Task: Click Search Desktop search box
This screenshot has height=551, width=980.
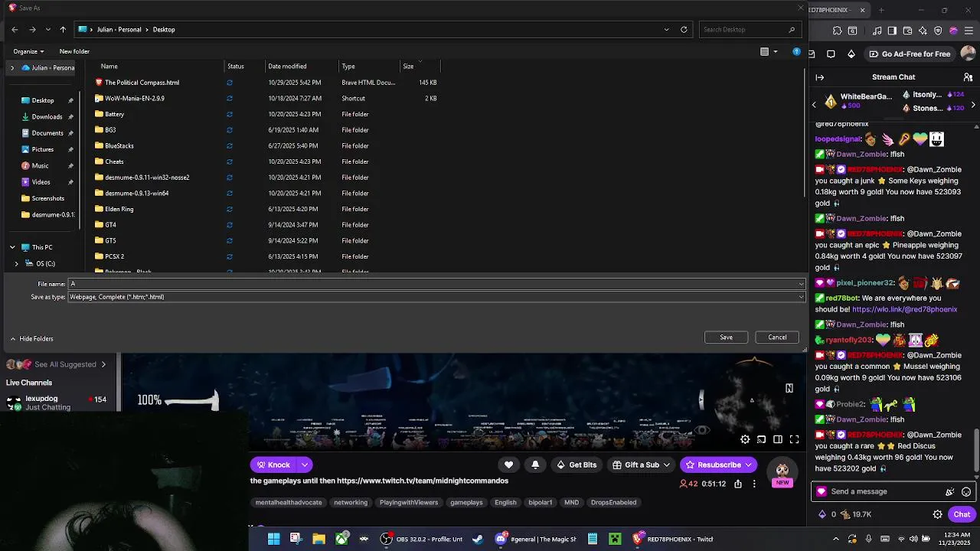Action: 750,29
